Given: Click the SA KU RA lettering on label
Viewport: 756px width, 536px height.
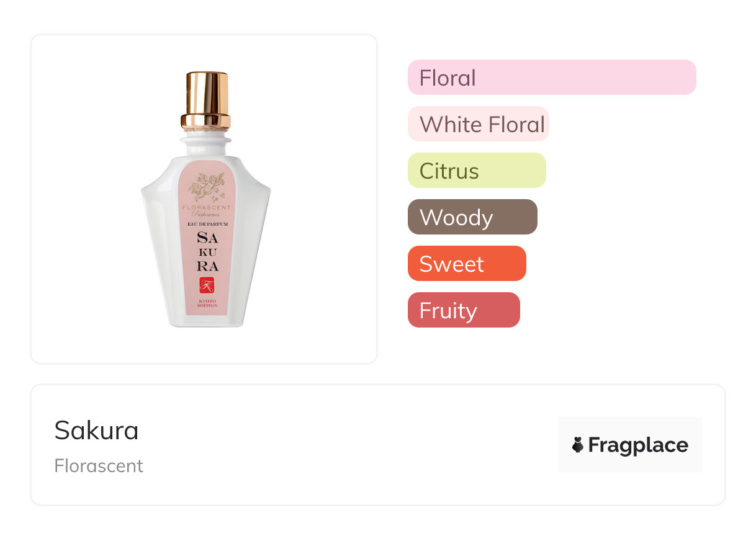Looking at the screenshot, I should click(207, 252).
